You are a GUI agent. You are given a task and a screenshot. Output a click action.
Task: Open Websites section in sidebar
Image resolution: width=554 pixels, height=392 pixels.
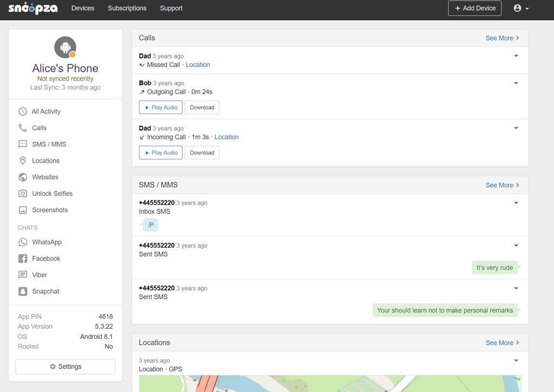coord(44,177)
